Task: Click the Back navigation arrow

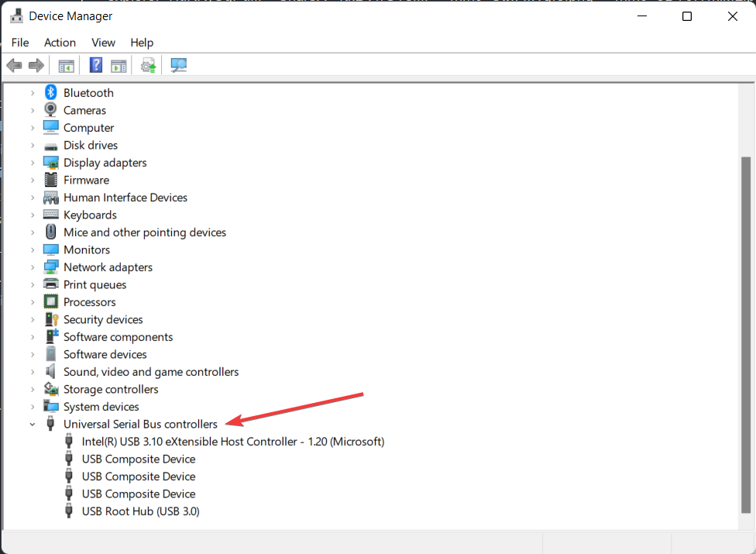Action: click(14, 65)
